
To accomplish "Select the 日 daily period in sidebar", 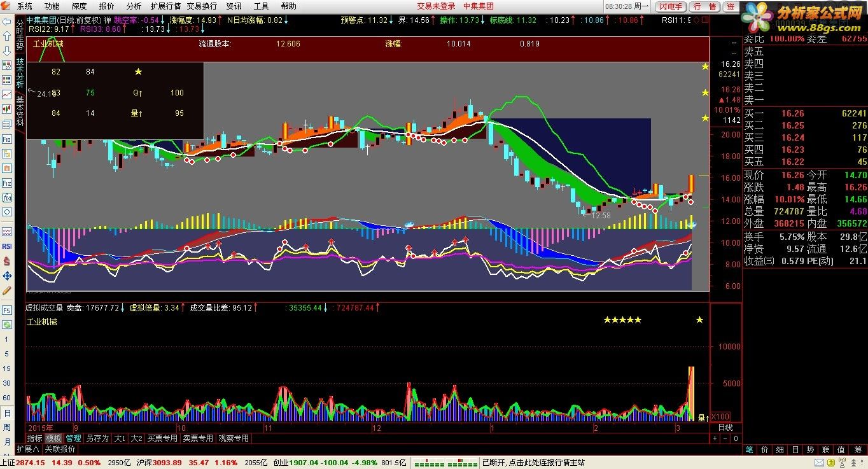I will point(7,412).
